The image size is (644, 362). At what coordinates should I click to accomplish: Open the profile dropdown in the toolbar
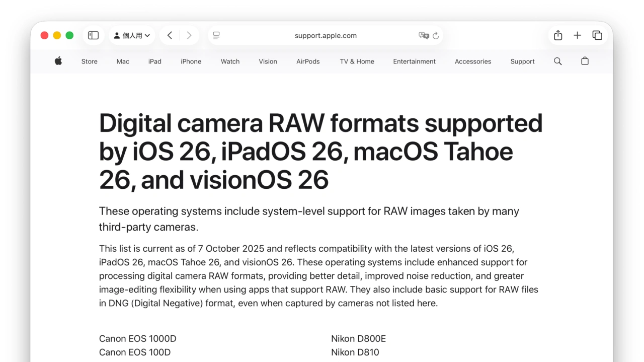click(x=132, y=35)
